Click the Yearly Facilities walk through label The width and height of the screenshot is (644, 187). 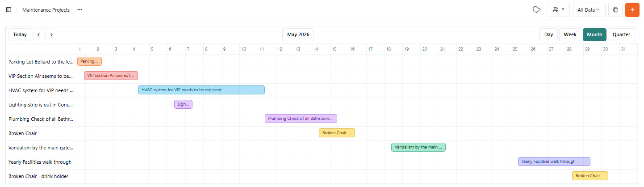pos(40,162)
